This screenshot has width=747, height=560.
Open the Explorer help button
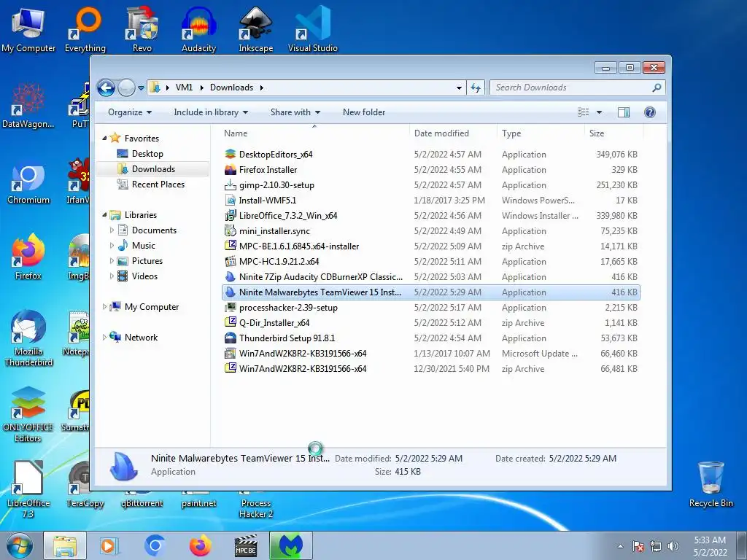[649, 112]
